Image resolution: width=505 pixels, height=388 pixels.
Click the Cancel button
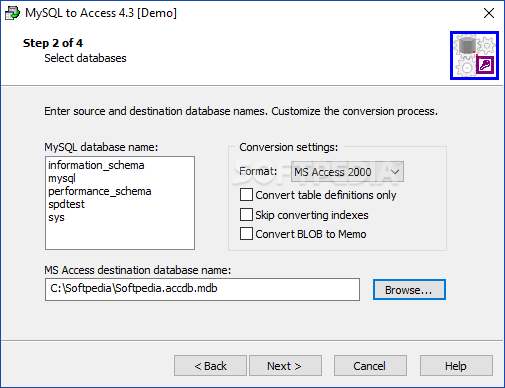point(370,366)
